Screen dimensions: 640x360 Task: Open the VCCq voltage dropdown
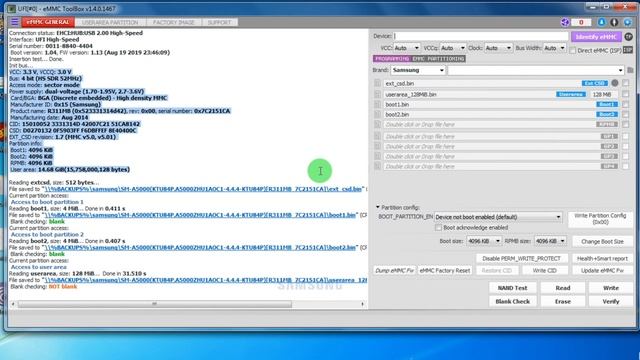(453, 48)
